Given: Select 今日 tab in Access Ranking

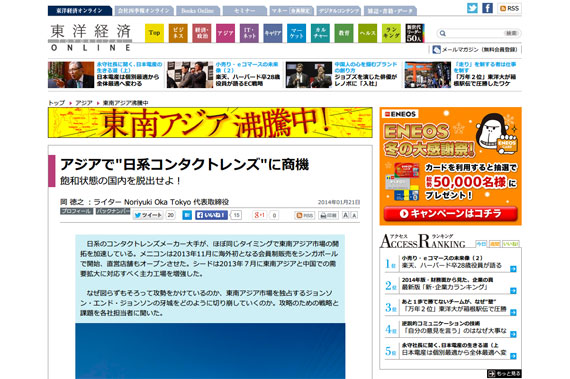Looking at the screenshot, I should pos(481,243).
